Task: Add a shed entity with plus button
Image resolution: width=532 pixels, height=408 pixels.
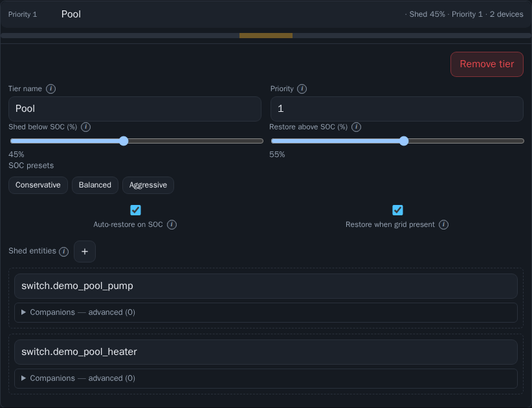Action: click(85, 252)
